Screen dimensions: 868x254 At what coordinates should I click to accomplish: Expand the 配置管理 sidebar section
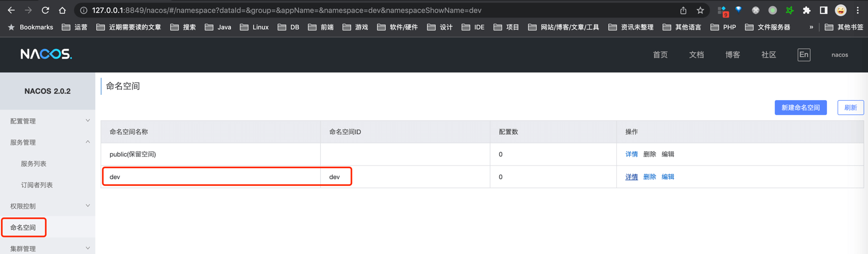[x=47, y=121]
